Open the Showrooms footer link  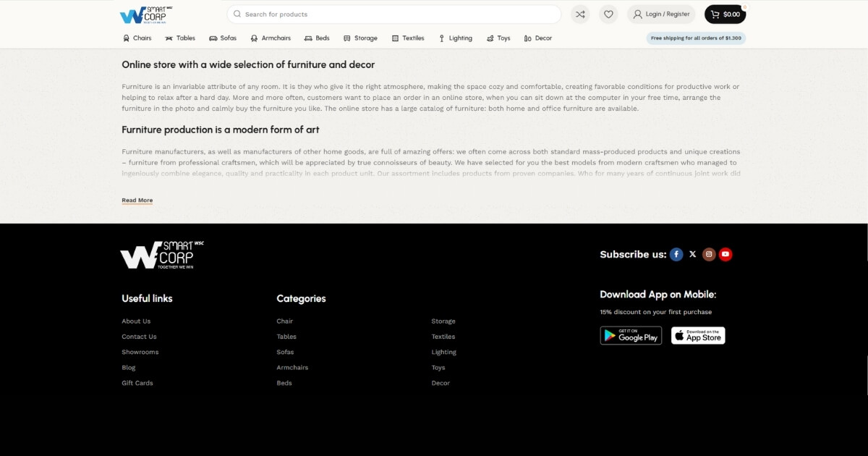(140, 352)
